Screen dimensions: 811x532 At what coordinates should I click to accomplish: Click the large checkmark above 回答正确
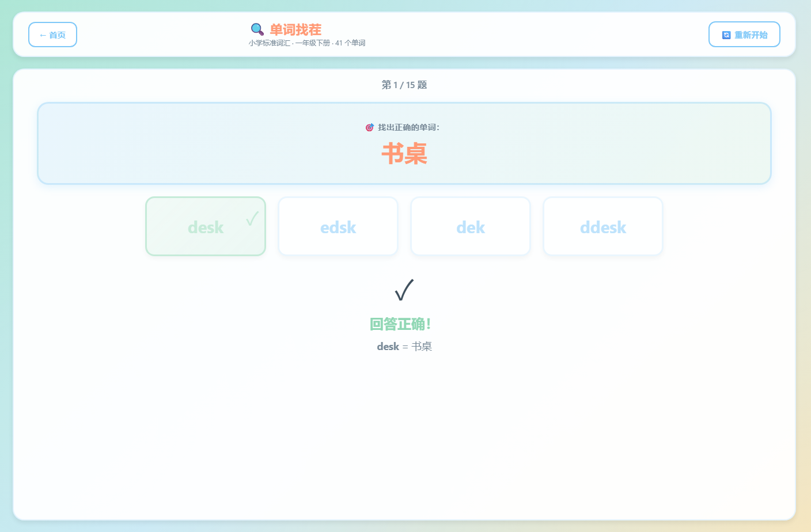[x=404, y=290]
